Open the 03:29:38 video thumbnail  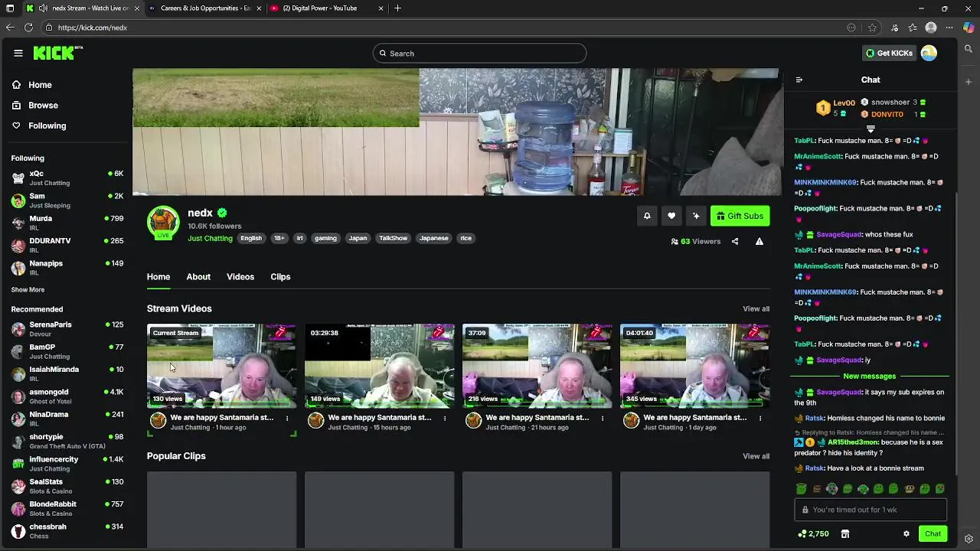[379, 366]
